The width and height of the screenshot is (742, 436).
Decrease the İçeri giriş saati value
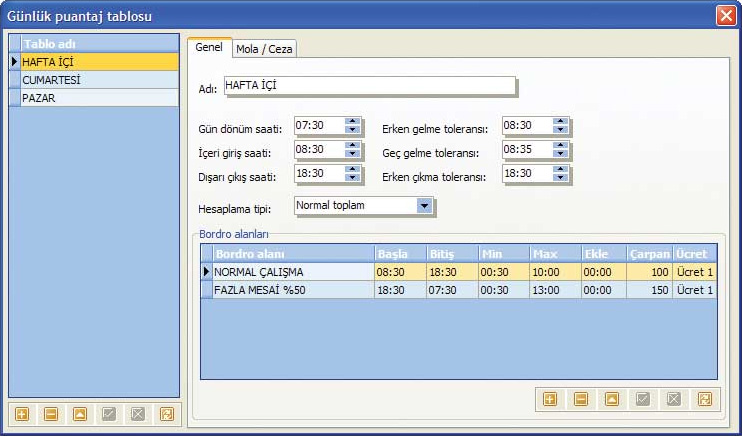pos(351,154)
